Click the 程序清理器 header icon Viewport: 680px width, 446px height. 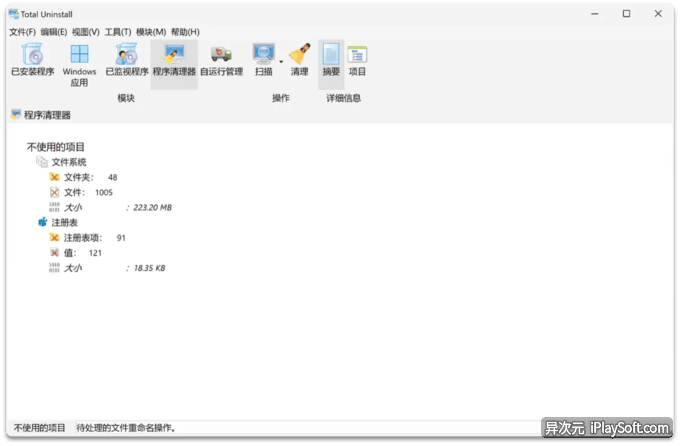coord(16,115)
